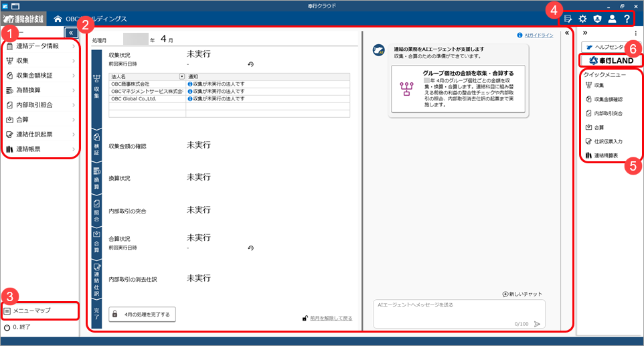Screen dimensions: 644x346
Task: Click the 連結データ情報 building icon
Action: pos(10,46)
